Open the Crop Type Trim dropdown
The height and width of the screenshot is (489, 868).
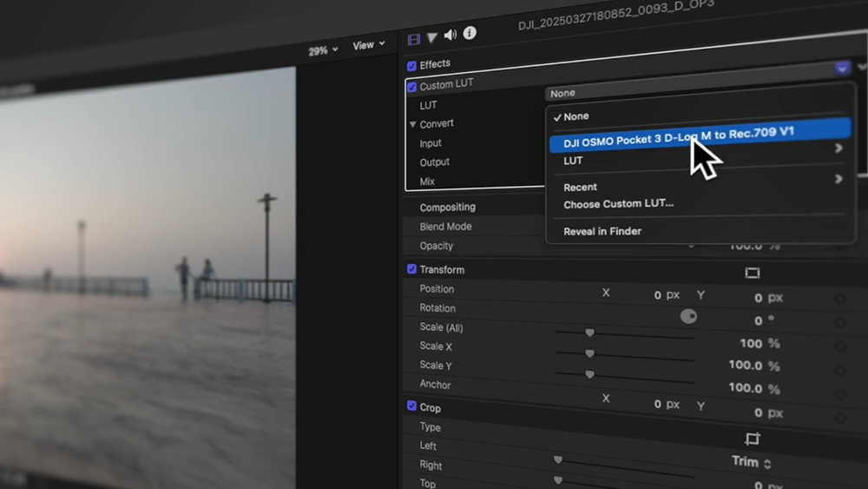coord(751,462)
